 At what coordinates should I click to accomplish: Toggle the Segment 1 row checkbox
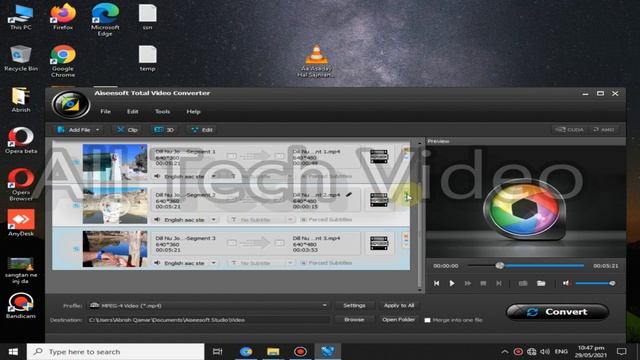(76, 162)
